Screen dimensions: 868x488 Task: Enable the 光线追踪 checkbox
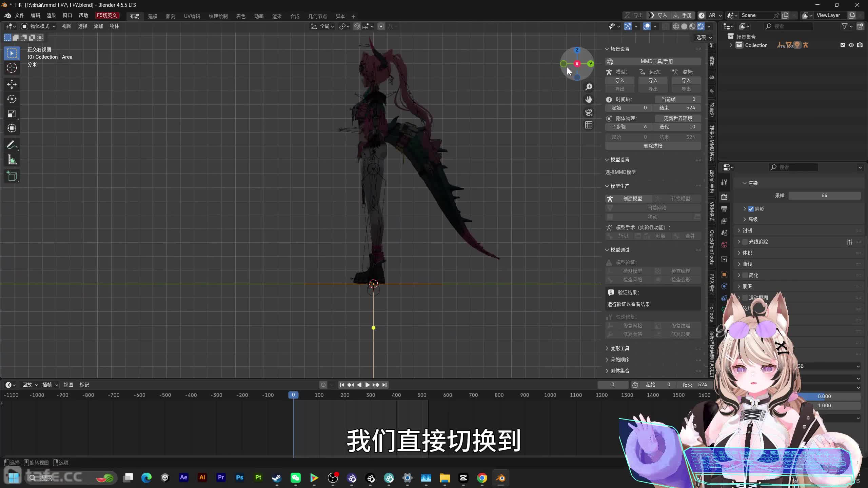coord(745,242)
